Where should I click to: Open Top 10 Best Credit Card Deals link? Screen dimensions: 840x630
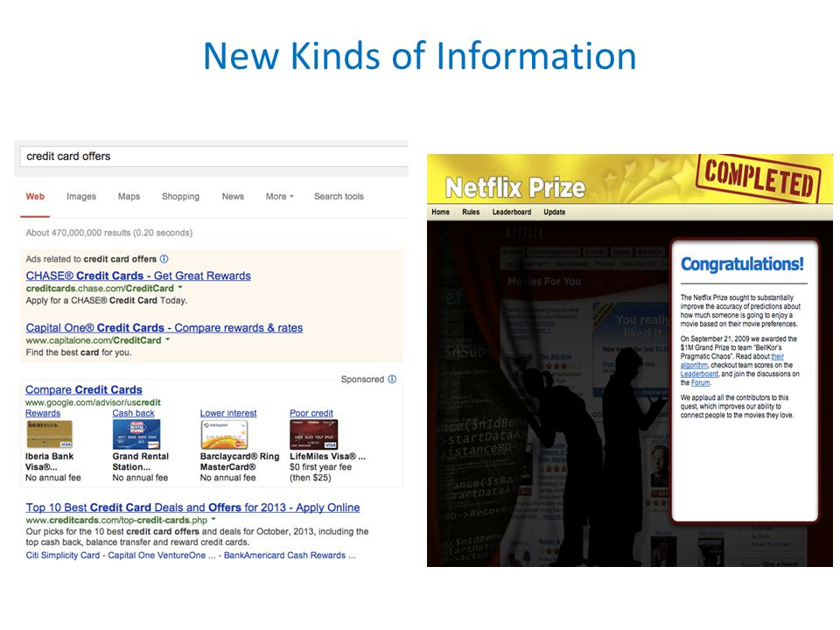(x=192, y=507)
